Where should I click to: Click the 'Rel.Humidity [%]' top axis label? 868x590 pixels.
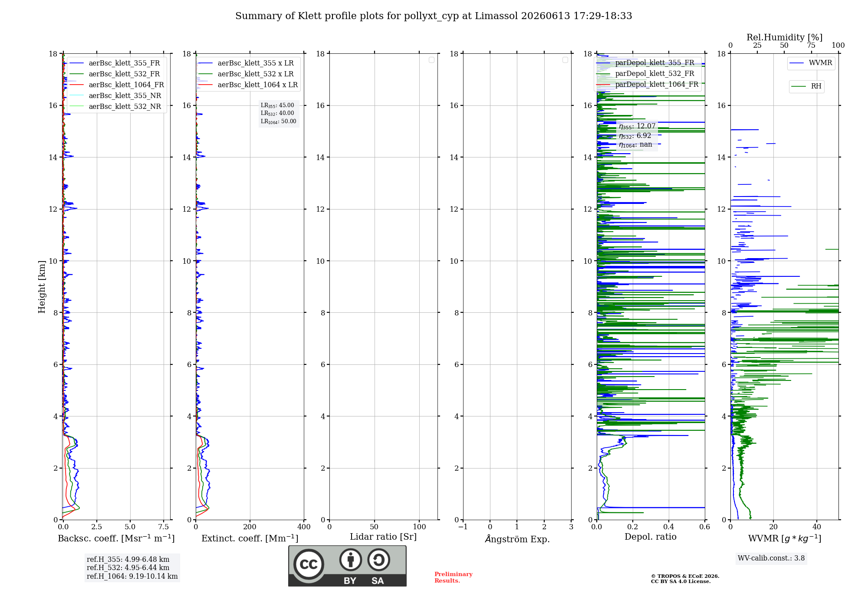click(785, 37)
